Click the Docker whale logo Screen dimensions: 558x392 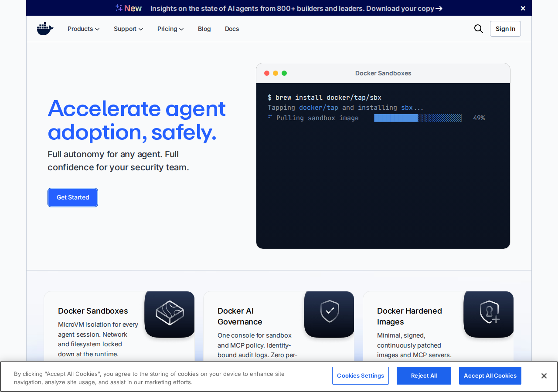[x=45, y=29]
